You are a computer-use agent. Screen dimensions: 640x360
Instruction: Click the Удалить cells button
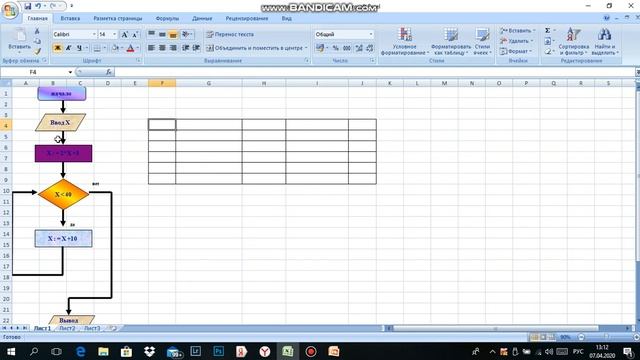tap(517, 41)
